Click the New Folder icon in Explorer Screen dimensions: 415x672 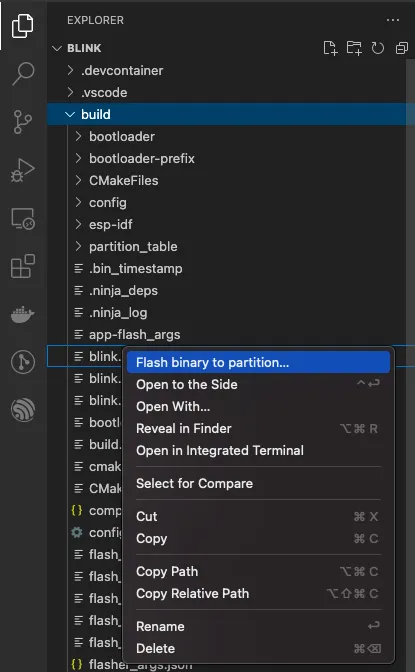(354, 48)
